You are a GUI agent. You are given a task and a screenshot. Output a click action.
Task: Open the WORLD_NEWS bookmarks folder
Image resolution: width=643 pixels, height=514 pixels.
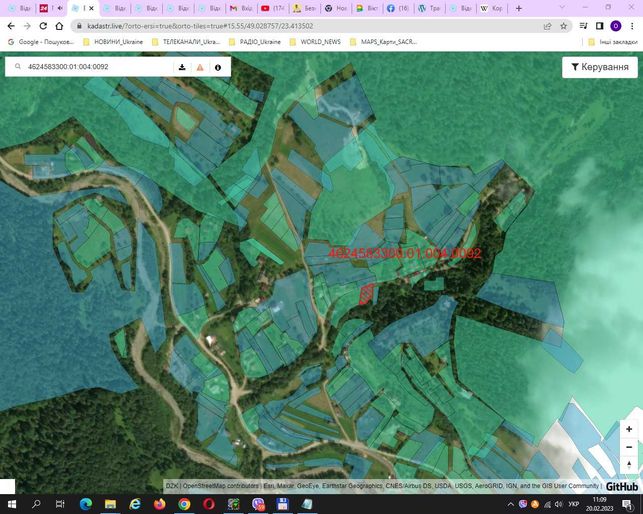315,42
